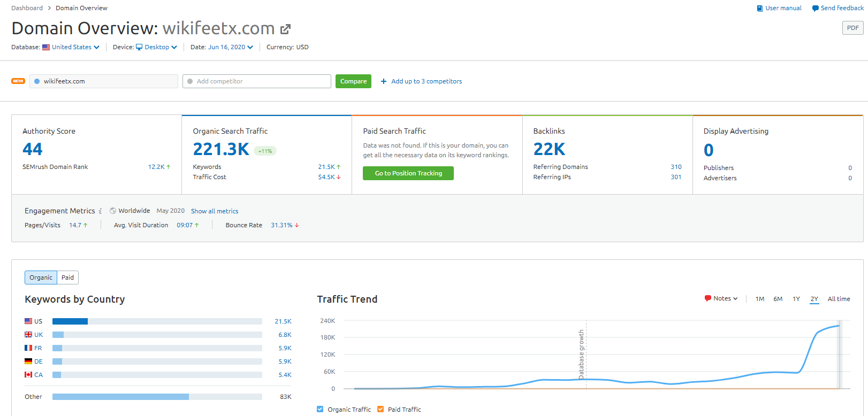868x416 pixels.
Task: Select the 6M traffic trend range
Action: point(778,299)
